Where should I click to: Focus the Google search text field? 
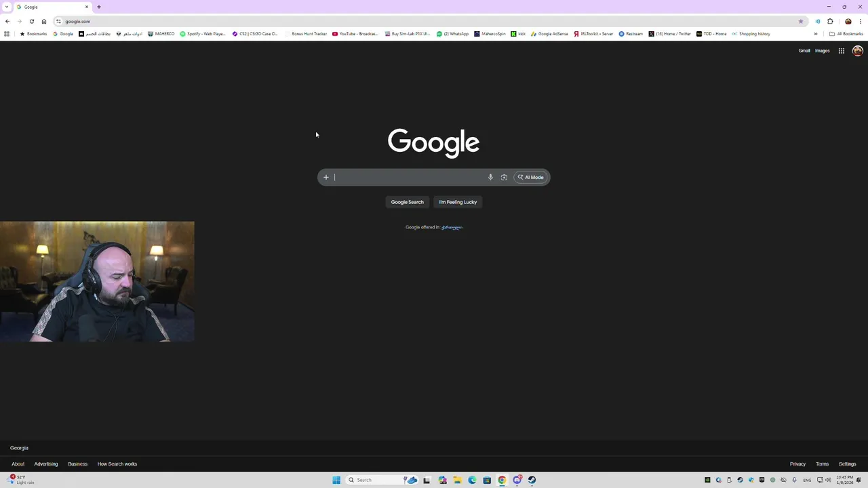click(x=409, y=178)
